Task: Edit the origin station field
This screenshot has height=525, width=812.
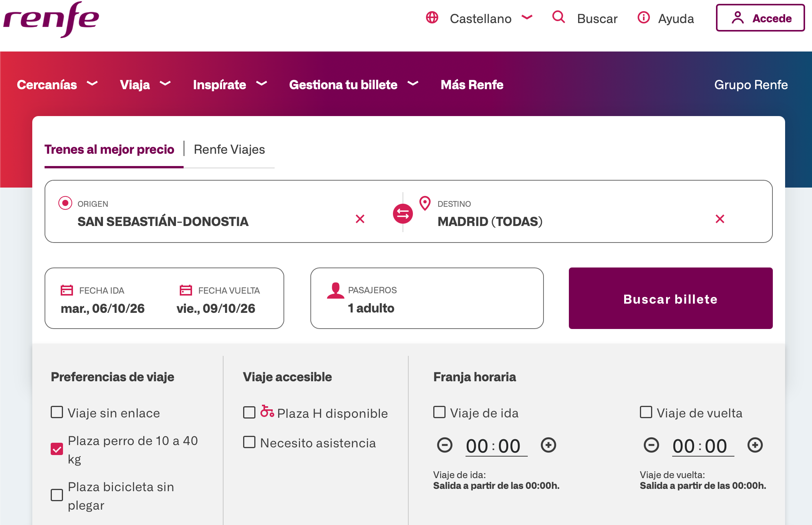Action: (x=163, y=221)
